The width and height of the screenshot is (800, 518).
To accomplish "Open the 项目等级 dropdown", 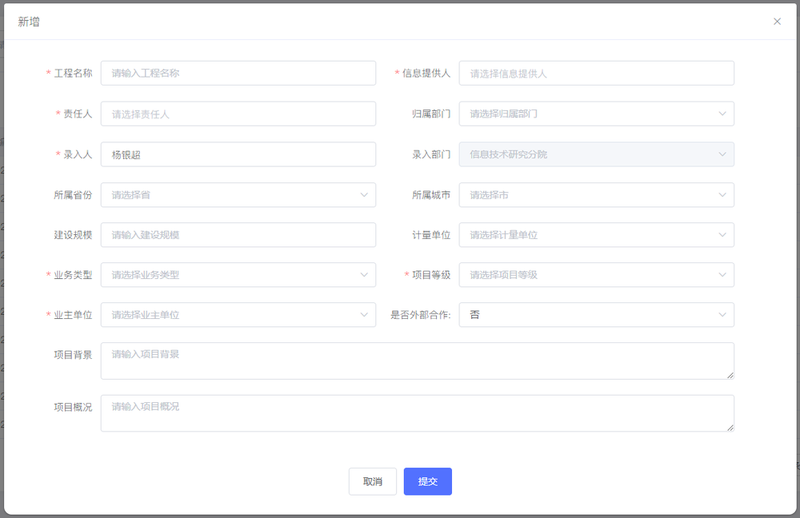I will [x=596, y=275].
